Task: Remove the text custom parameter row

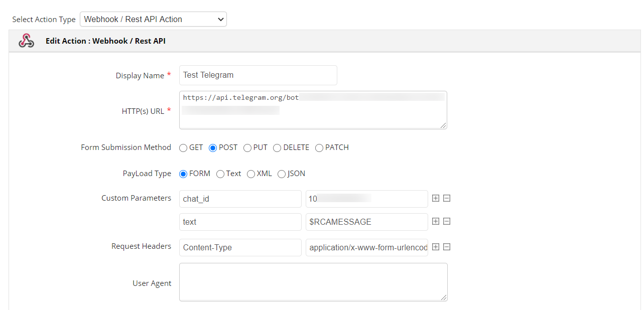Action: [x=447, y=221]
